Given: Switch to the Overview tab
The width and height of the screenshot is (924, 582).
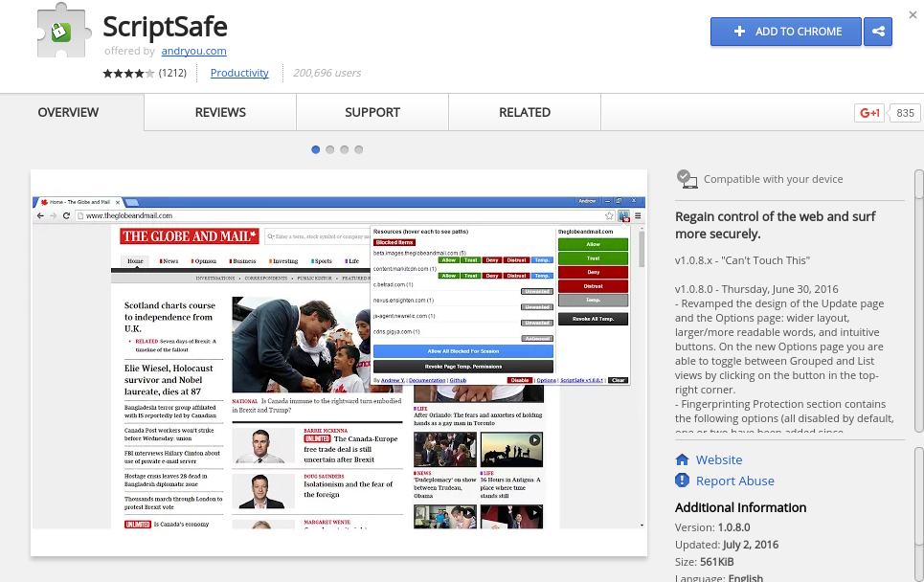Looking at the screenshot, I should point(68,113).
